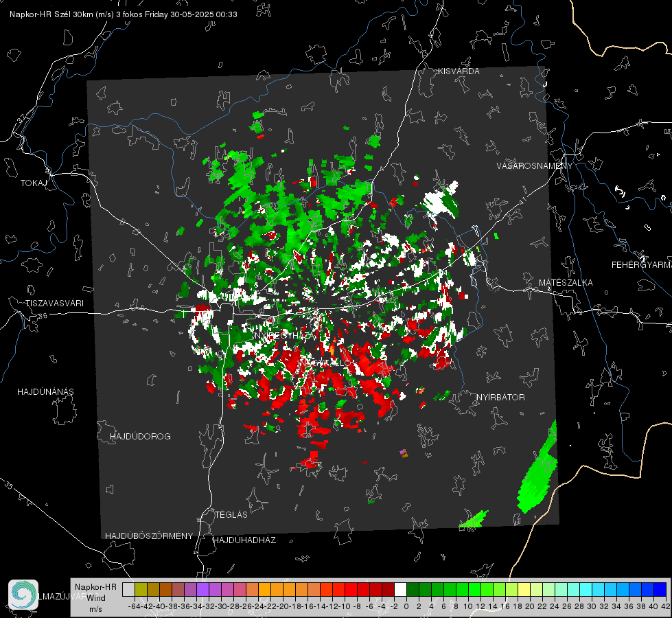Select the TOKAJ city label
This screenshot has height=618, width=672.
tap(34, 183)
